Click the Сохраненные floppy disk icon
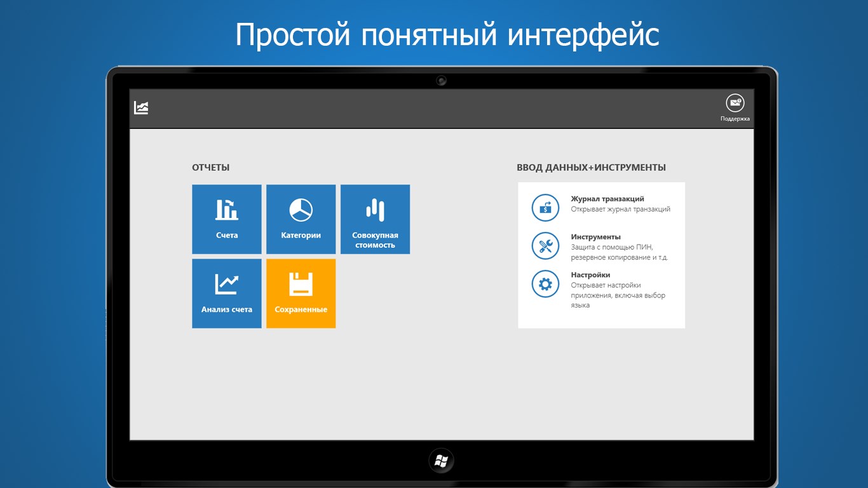 (301, 283)
